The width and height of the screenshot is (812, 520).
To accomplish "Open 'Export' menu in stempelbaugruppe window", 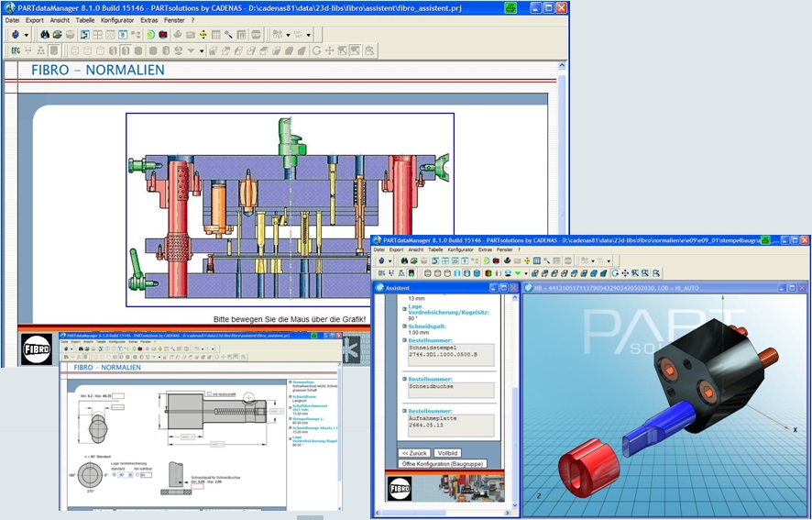I will pos(396,249).
